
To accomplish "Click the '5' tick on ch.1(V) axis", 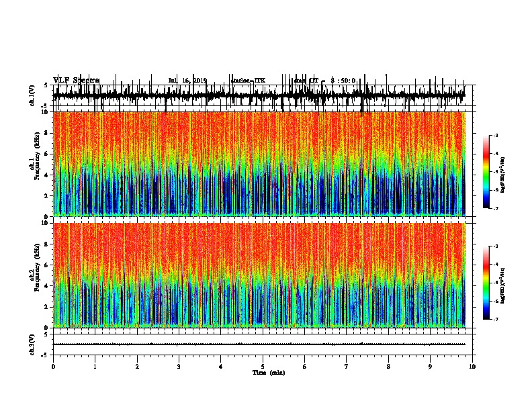I will pos(46,85).
